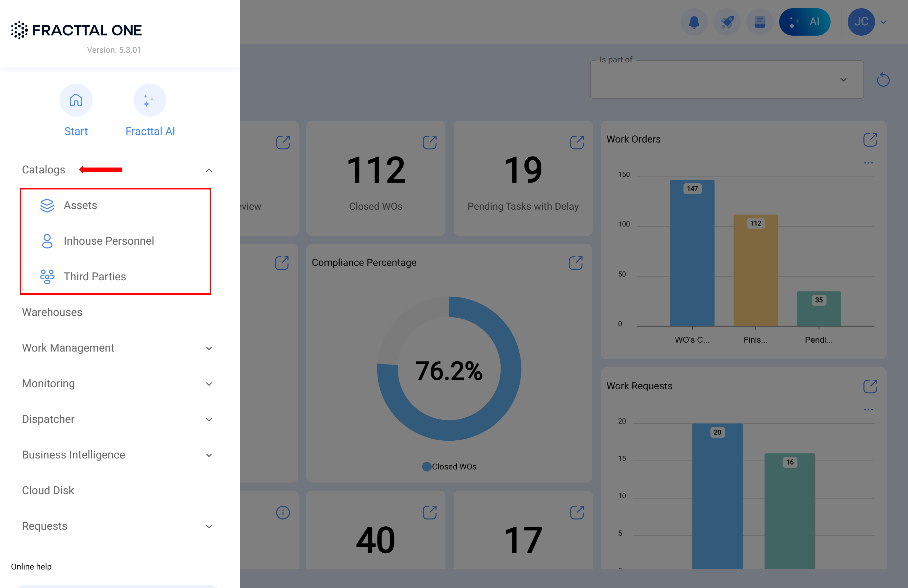
Task: Open the book documentation icon
Action: point(760,22)
